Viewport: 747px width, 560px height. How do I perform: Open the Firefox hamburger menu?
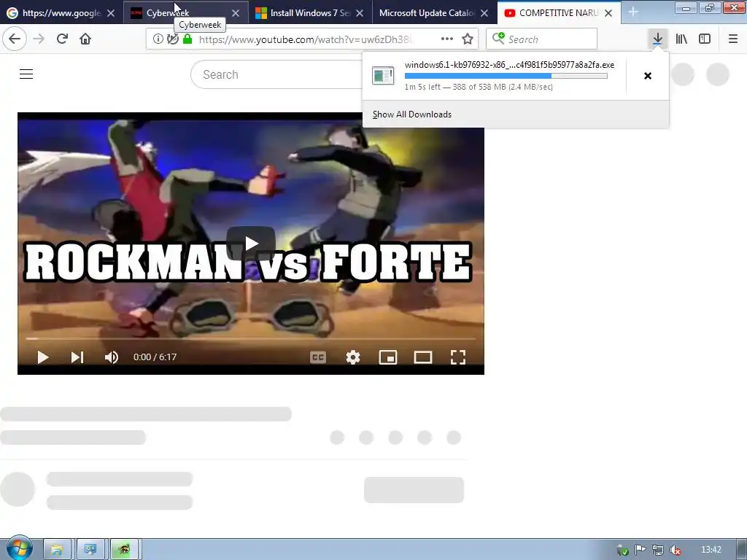pyautogui.click(x=733, y=39)
